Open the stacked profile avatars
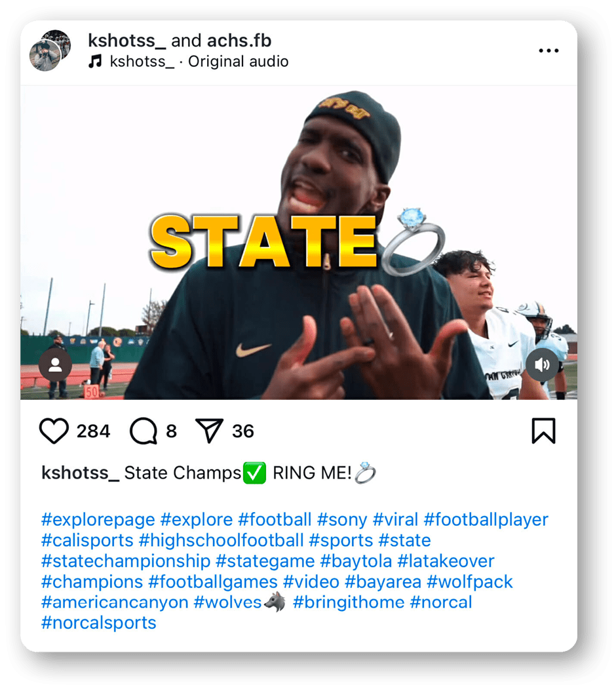616x691 pixels. click(x=50, y=50)
